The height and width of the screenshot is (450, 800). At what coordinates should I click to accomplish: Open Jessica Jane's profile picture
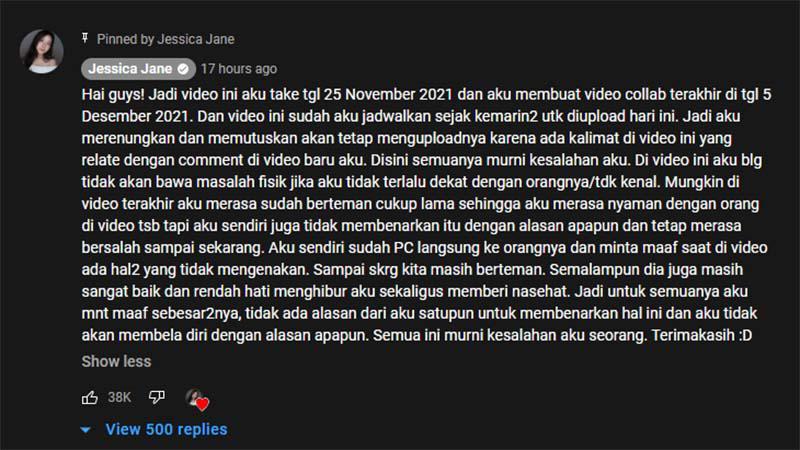tap(42, 52)
